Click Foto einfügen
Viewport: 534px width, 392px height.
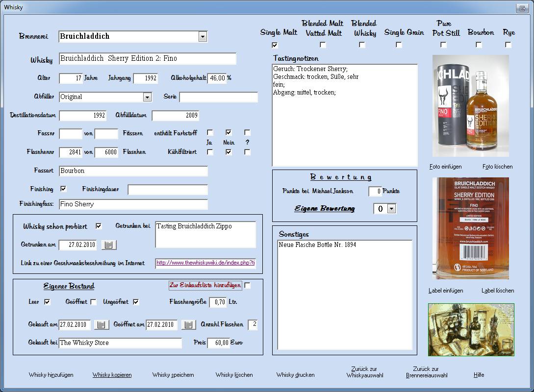coord(445,167)
